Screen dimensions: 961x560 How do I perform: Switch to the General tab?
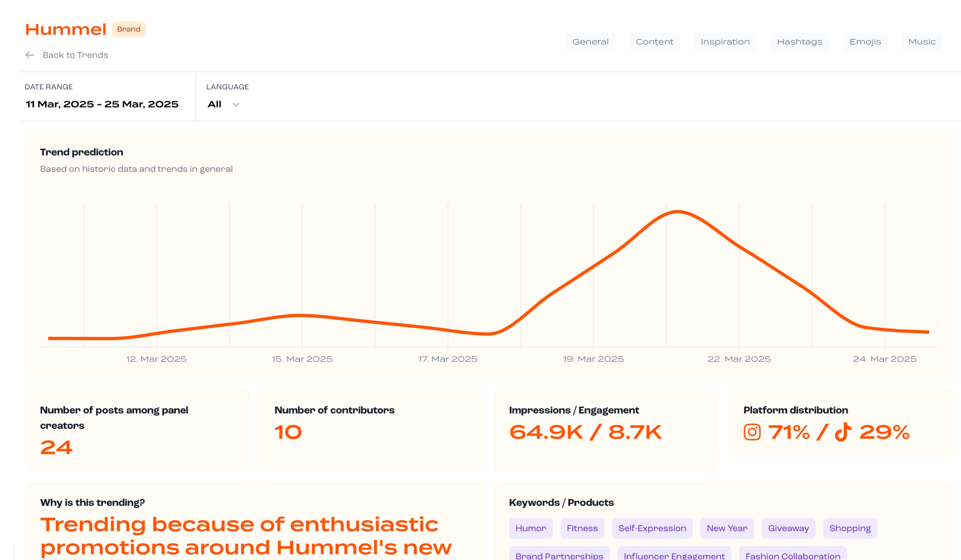click(x=590, y=42)
